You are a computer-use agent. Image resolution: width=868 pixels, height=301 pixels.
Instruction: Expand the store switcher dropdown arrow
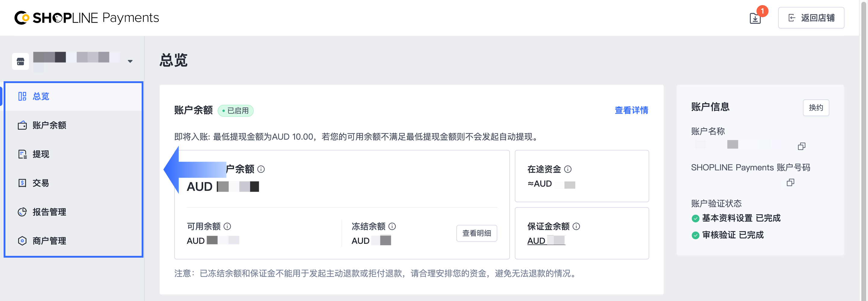[x=130, y=61]
